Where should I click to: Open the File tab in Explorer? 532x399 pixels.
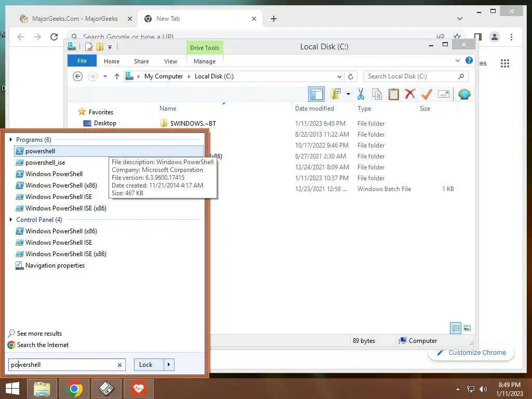82,61
